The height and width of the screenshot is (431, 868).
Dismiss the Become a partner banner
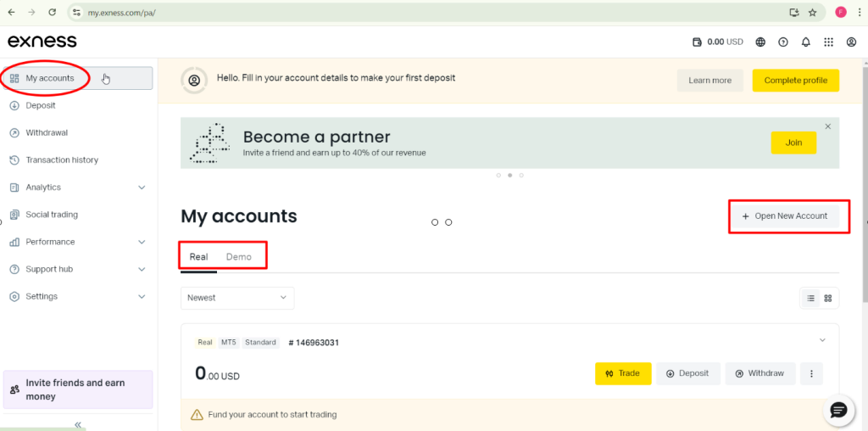coord(828,126)
